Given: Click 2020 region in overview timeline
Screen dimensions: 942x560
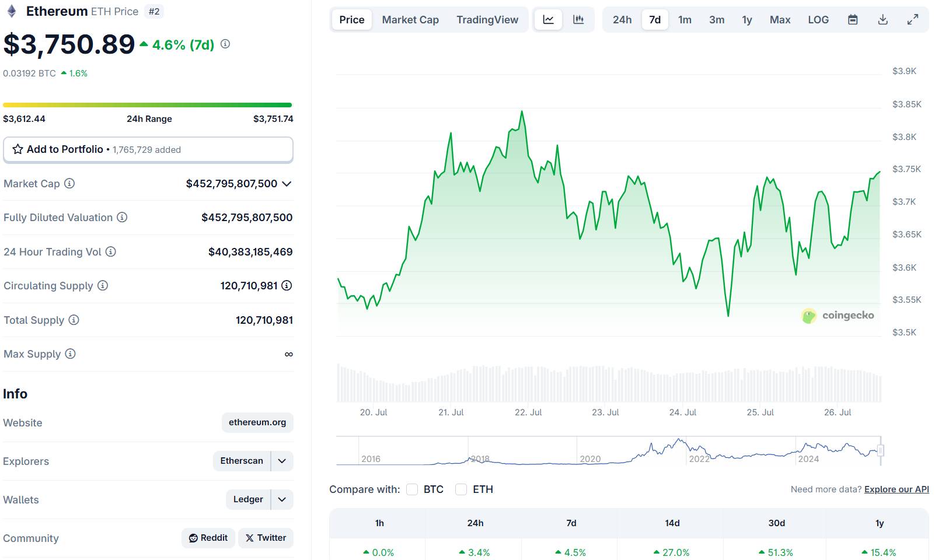Looking at the screenshot, I should point(590,459).
